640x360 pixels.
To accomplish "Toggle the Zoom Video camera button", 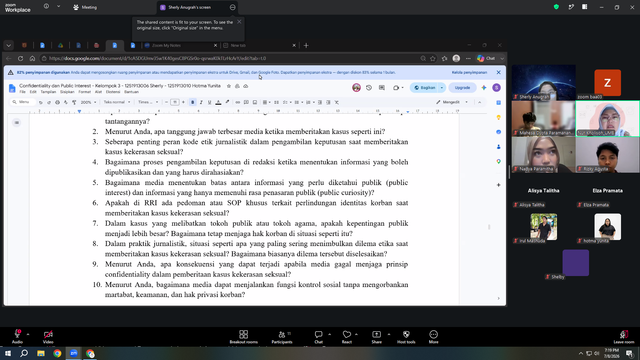I will [x=48, y=337].
